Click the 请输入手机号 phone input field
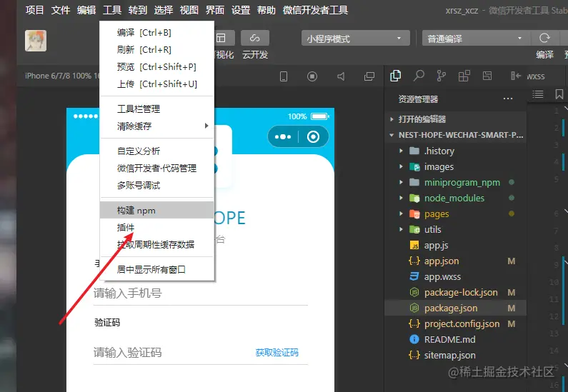This screenshot has height=392, width=568. coord(200,293)
